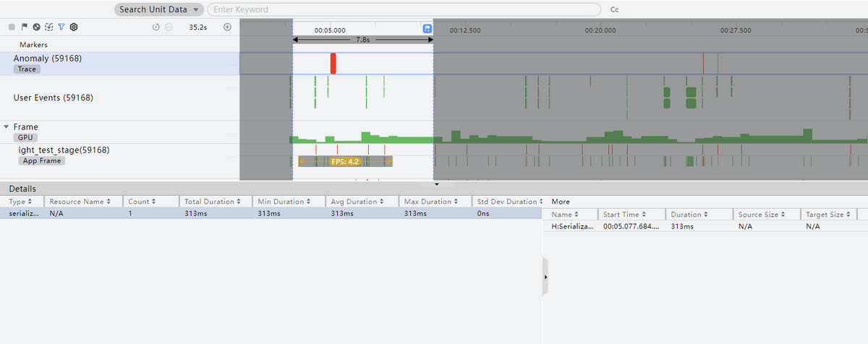The image size is (868, 344).
Task: Zoom in timeline with plus icon
Action: pyautogui.click(x=227, y=27)
